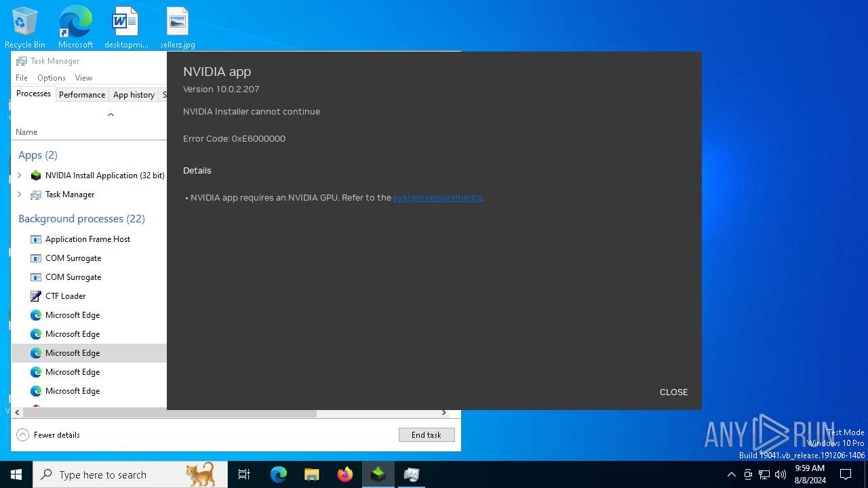The image size is (868, 488).
Task: Open the File menu in Task Manager
Action: [22, 78]
